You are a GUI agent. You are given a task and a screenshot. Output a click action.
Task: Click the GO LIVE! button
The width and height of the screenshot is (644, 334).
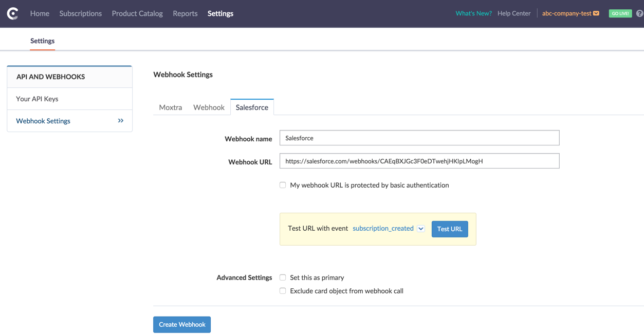pyautogui.click(x=620, y=13)
